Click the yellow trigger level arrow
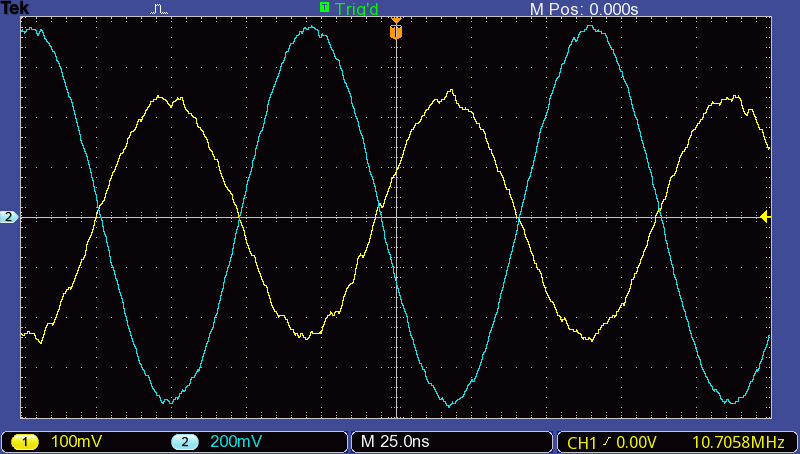This screenshot has width=800, height=454. (x=765, y=217)
